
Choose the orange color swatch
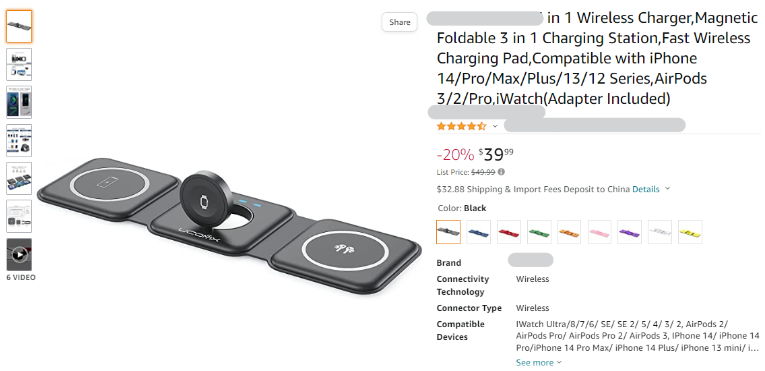point(569,232)
